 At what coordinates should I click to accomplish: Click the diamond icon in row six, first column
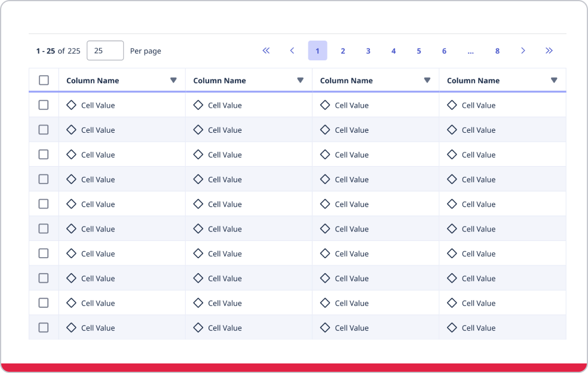pyautogui.click(x=71, y=229)
